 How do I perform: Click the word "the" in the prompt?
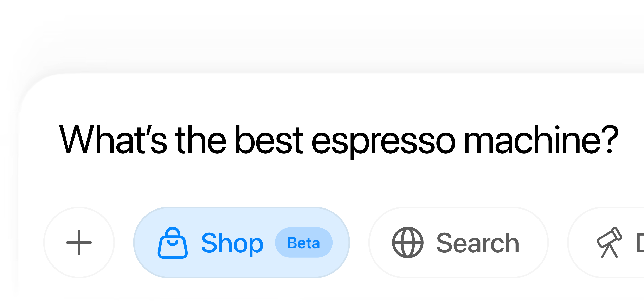[200, 140]
